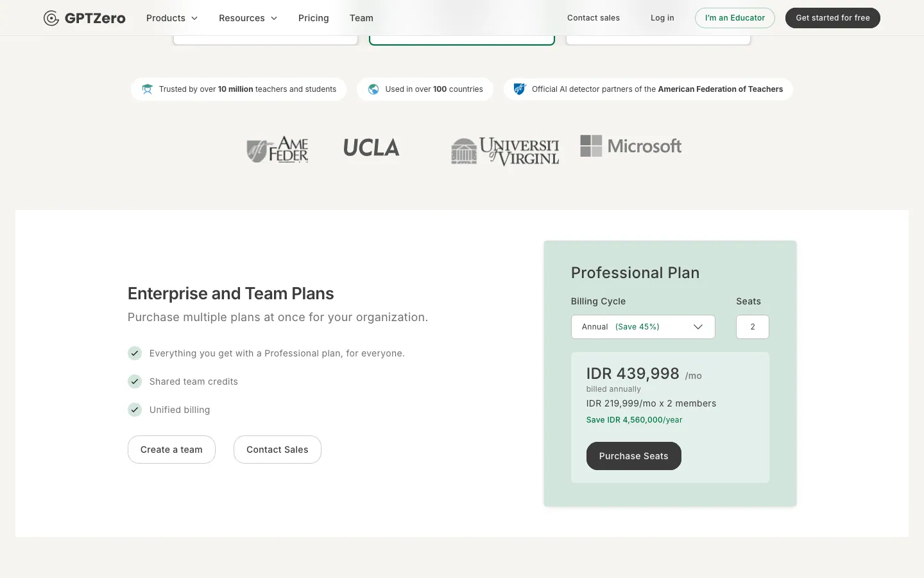
Task: Focus the Seats number field
Action: [753, 327]
